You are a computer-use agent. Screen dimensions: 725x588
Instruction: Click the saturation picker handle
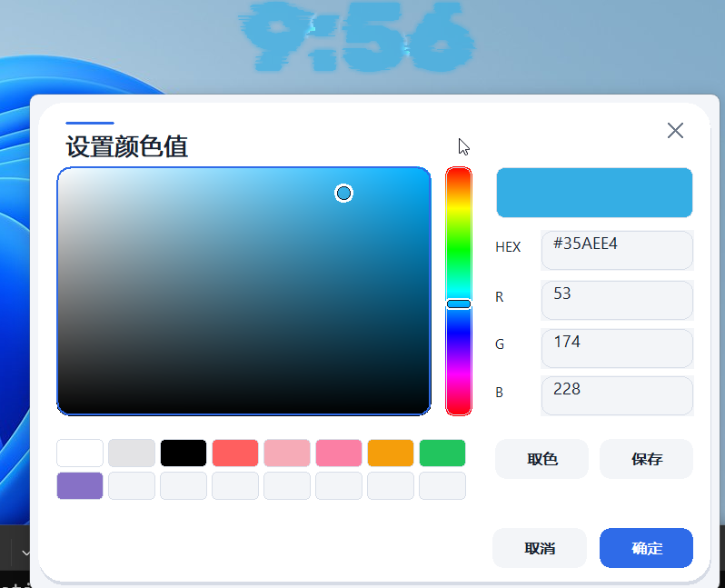pyautogui.click(x=343, y=193)
